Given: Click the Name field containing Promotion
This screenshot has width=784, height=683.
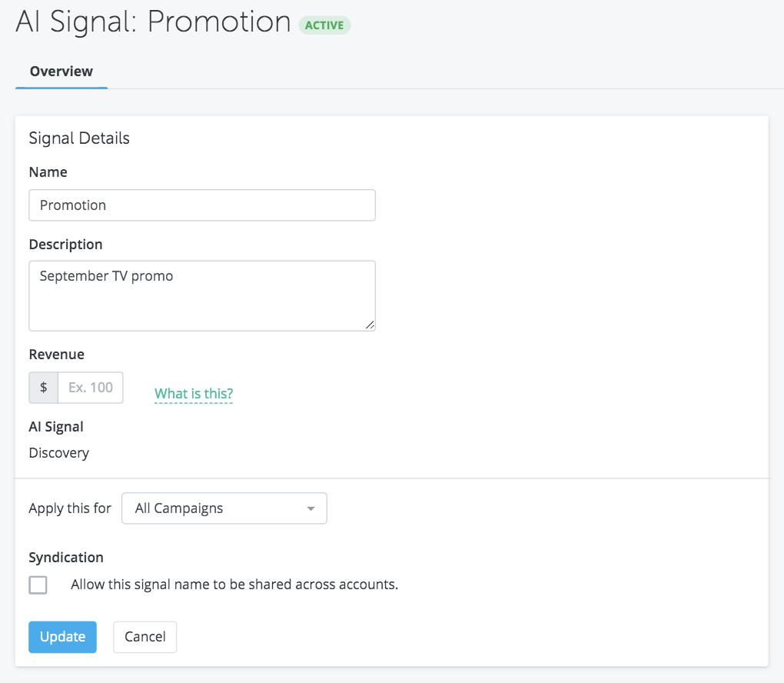Looking at the screenshot, I should (x=201, y=205).
